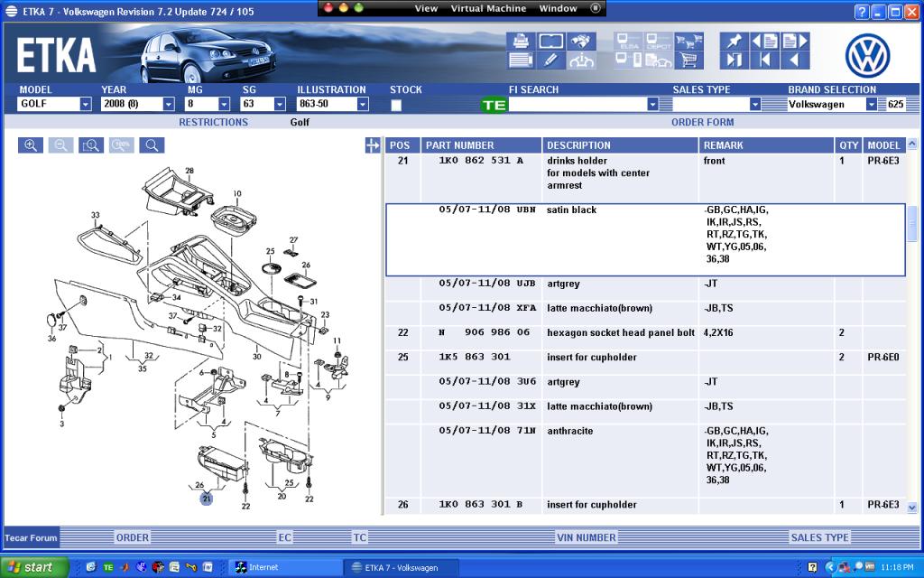Open the MODEL dropdown showing GOLF

coord(86,105)
